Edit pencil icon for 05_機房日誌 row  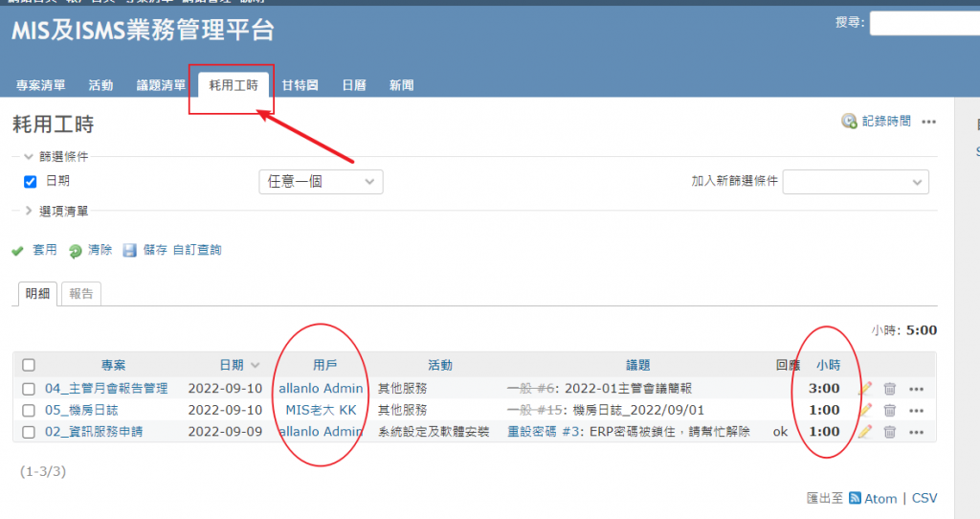coord(865,410)
